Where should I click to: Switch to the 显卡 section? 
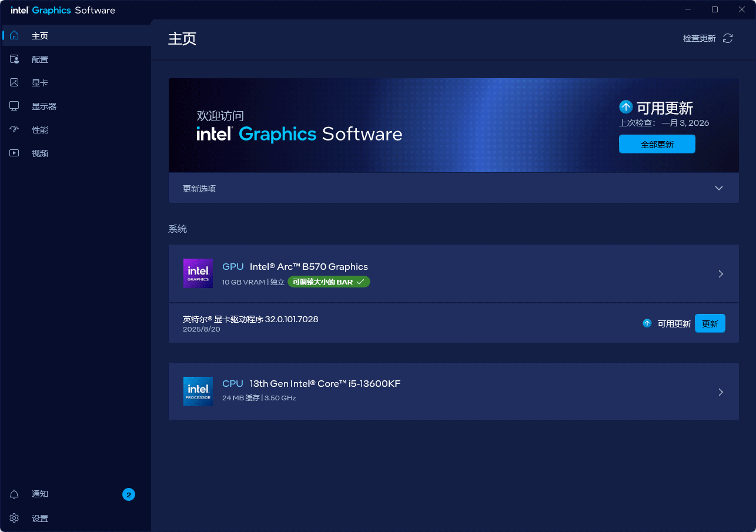coord(76,83)
